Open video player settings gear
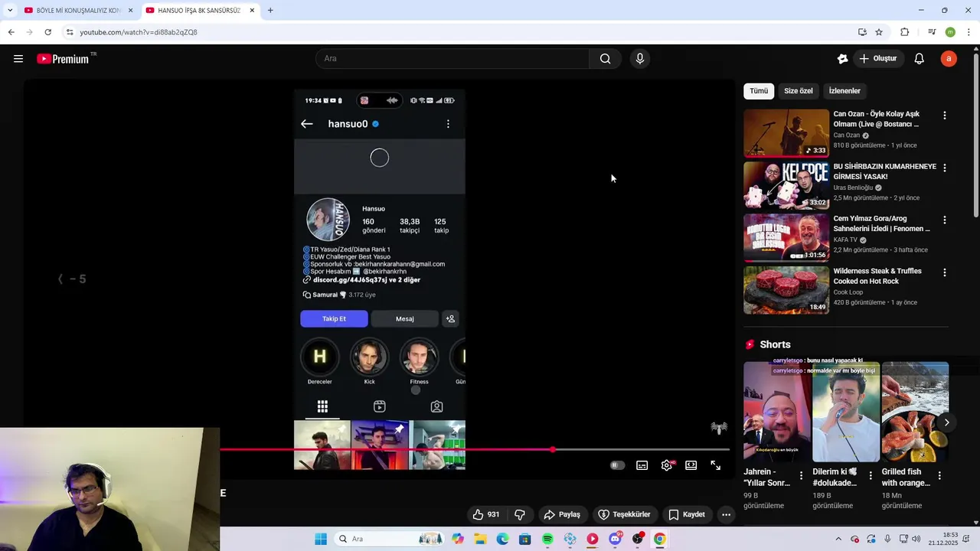 point(667,465)
